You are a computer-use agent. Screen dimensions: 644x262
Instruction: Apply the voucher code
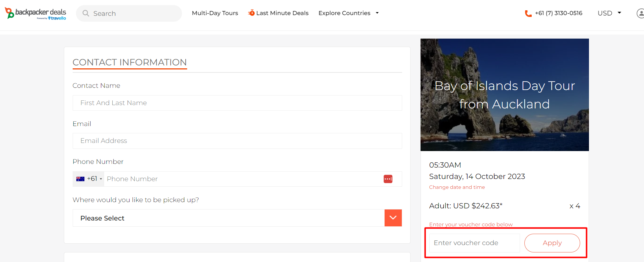(x=552, y=243)
